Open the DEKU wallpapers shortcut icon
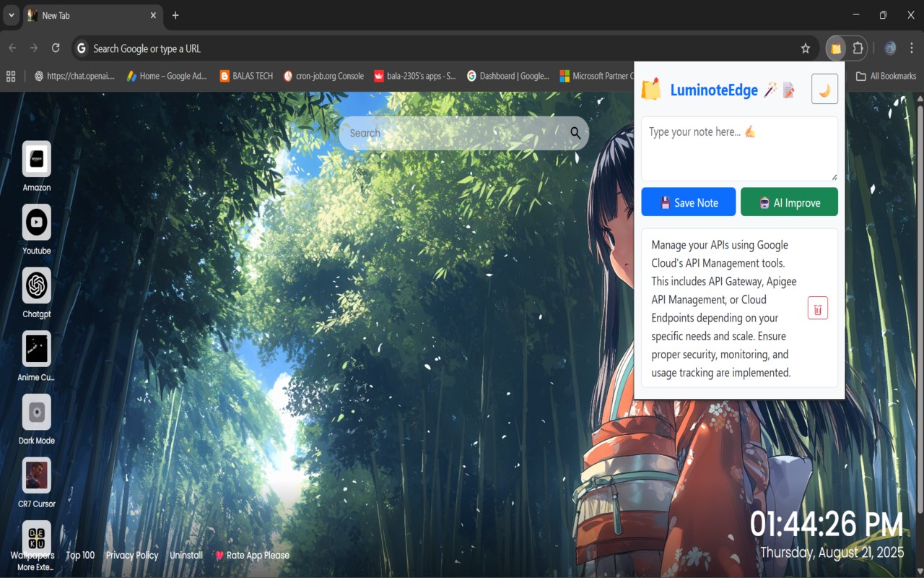This screenshot has width=924, height=578. pos(37,538)
